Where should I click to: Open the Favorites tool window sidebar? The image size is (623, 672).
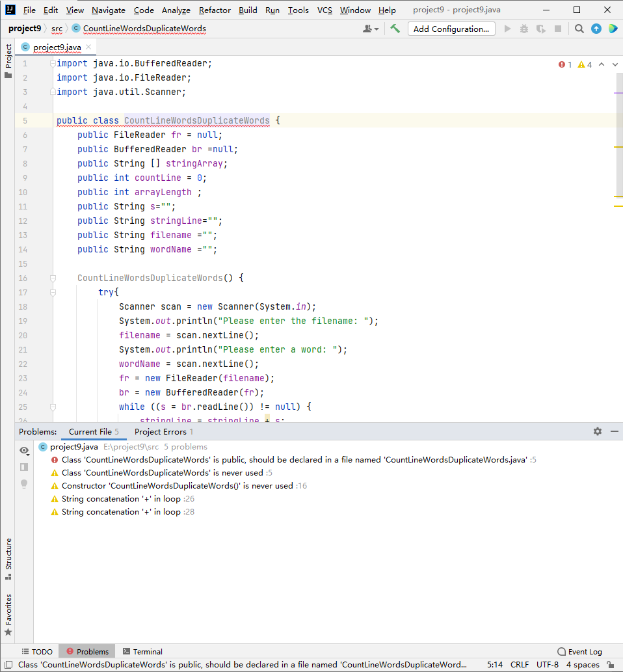8,615
